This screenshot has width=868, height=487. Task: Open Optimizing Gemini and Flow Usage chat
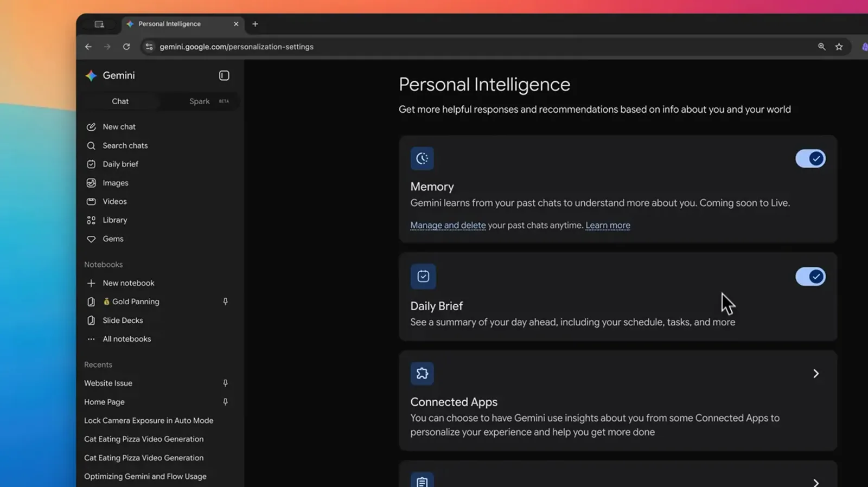pos(145,476)
